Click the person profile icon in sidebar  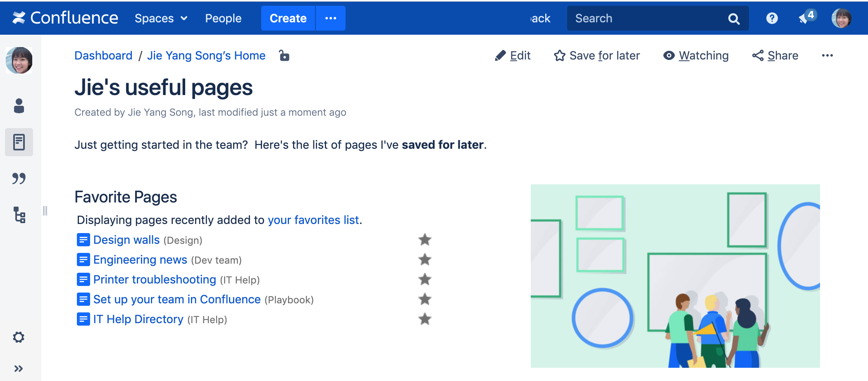pos(19,106)
